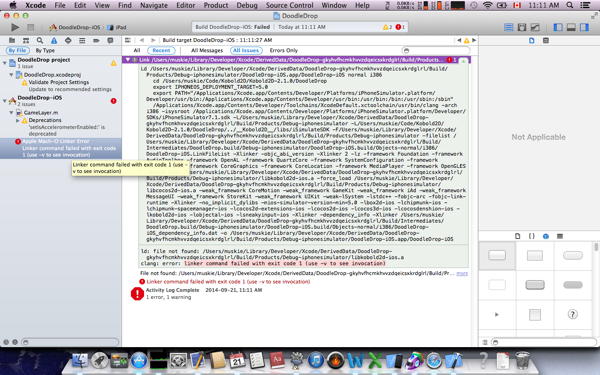Click the build log search field
The width and height of the screenshot is (600, 375).
pyautogui.click(x=436, y=50)
